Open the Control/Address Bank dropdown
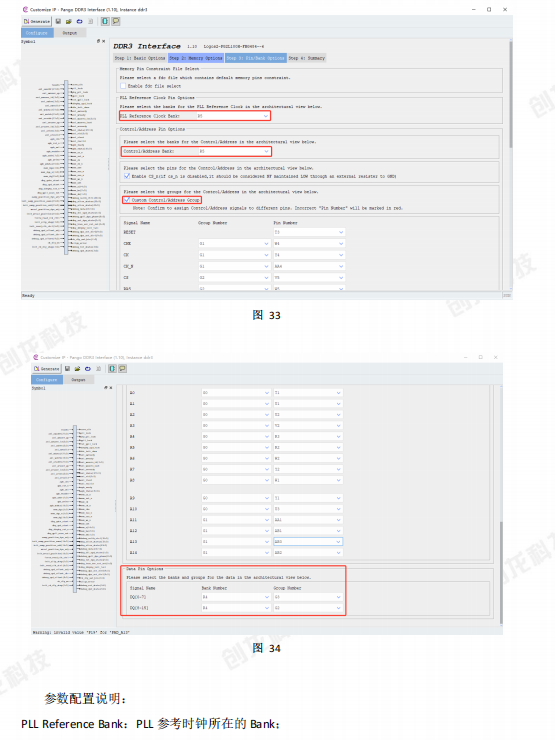Image resolution: width=555 pixels, height=740 pixels. click(235, 151)
